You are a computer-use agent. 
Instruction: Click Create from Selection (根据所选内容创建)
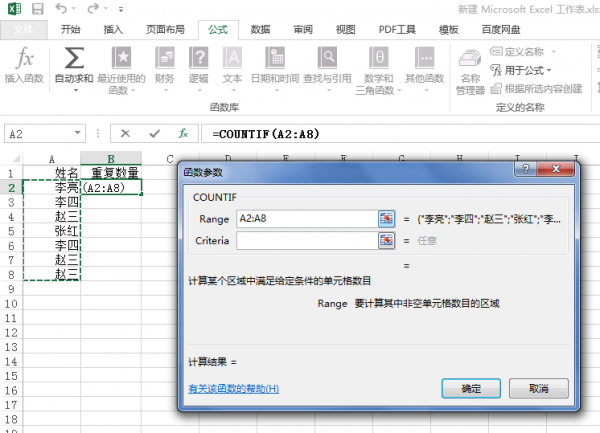[x=536, y=89]
